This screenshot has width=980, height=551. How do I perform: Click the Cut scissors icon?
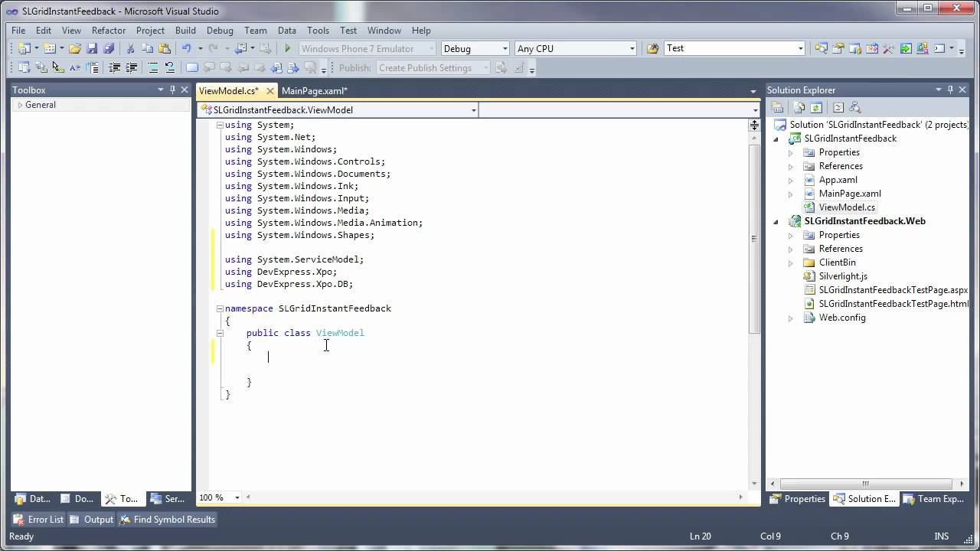[x=131, y=48]
